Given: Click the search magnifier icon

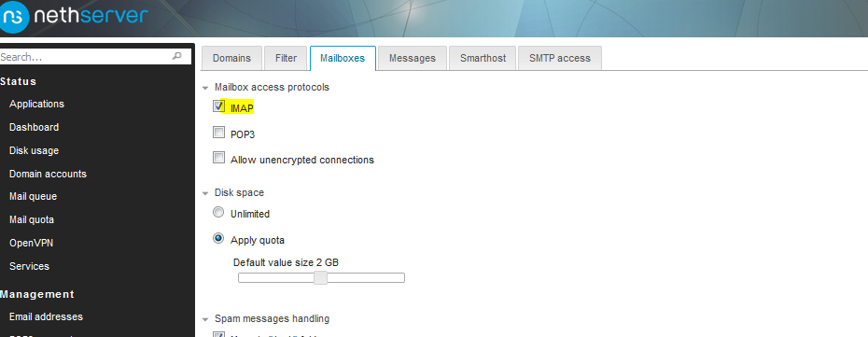Looking at the screenshot, I should click(x=177, y=56).
